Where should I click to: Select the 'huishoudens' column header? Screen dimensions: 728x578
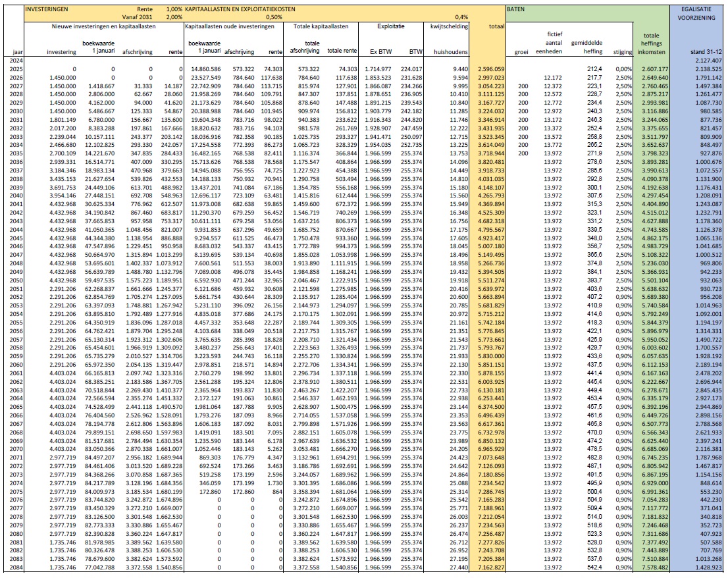tap(451, 52)
